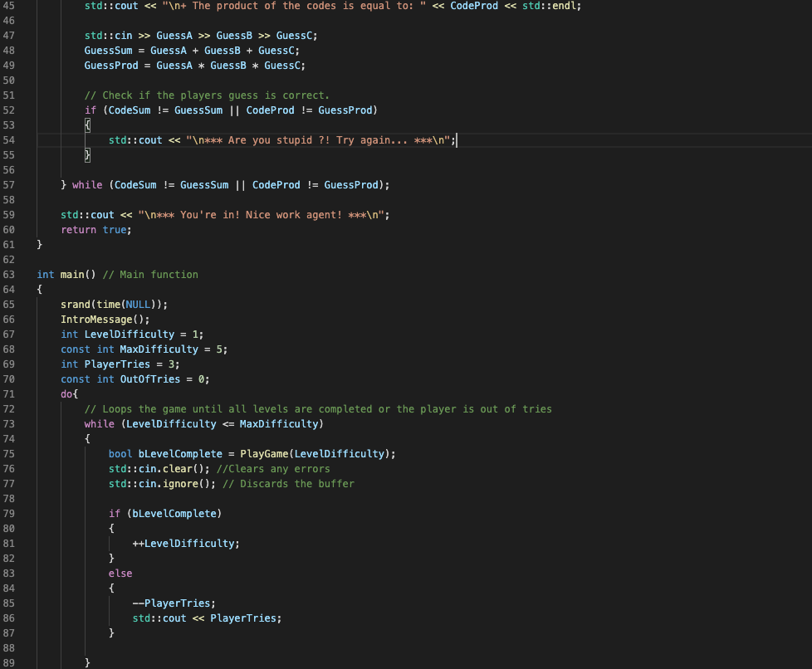Viewport: 812px width, 669px height.
Task: Click LevelDifficulty declaration on line 67
Action: tap(130, 335)
